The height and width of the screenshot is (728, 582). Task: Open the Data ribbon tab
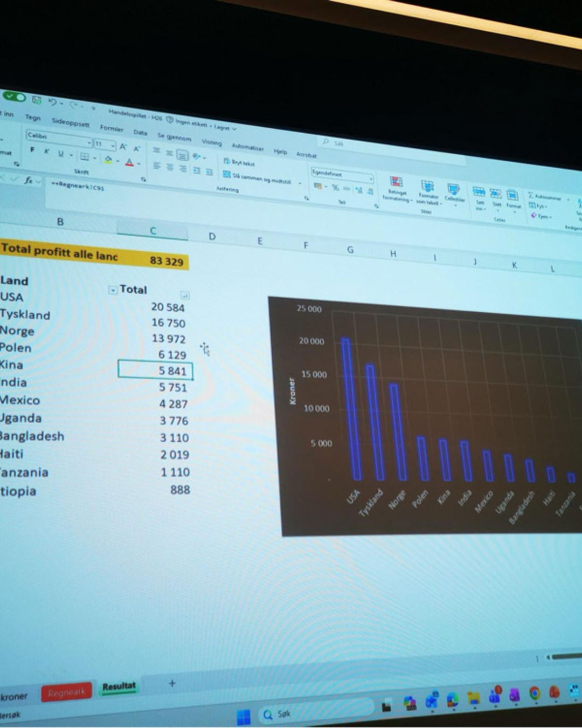tap(140, 132)
